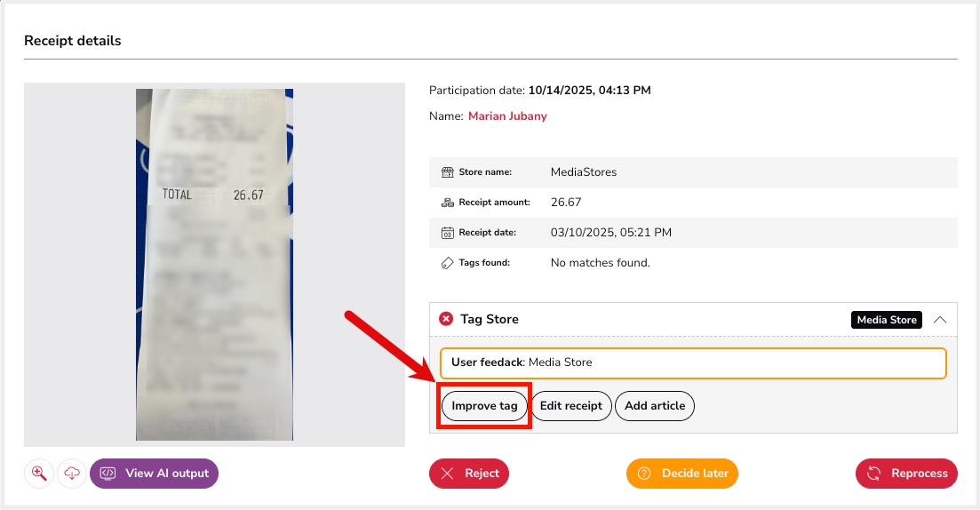
Task: Collapse the Tag Store section chevron
Action: coord(940,319)
